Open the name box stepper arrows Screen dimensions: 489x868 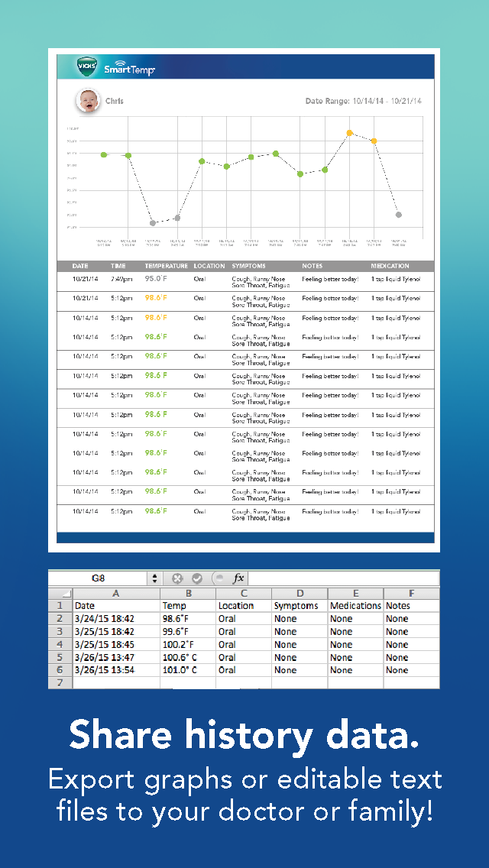tap(154, 578)
